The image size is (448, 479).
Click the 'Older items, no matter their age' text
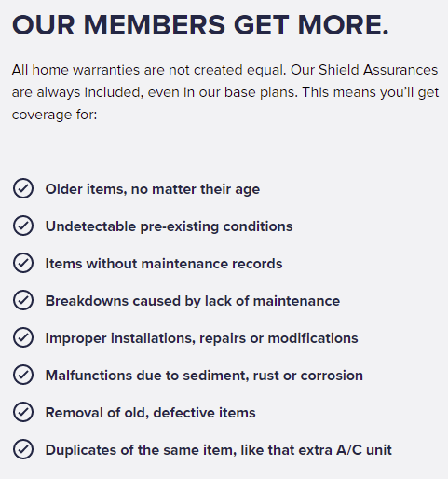pos(153,189)
